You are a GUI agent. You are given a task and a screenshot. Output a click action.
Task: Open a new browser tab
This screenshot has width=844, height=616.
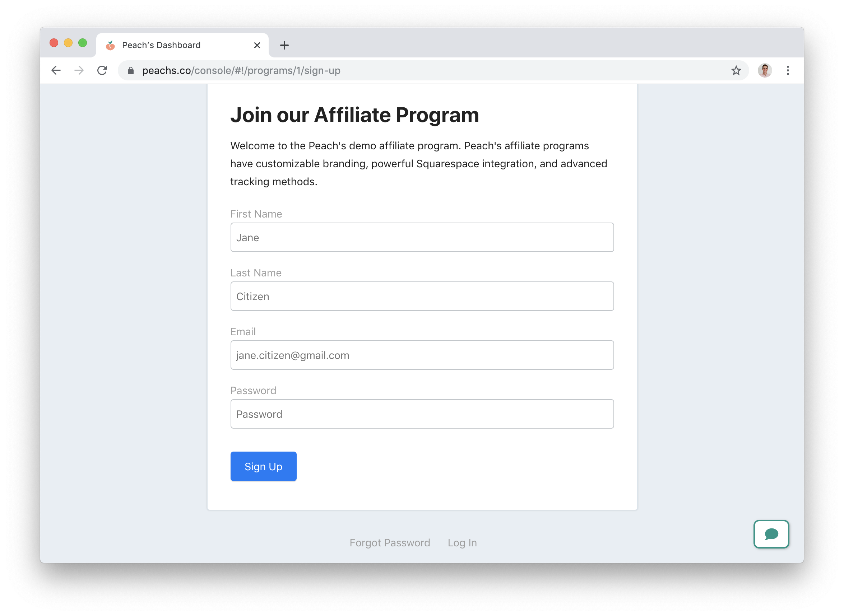[x=284, y=46]
